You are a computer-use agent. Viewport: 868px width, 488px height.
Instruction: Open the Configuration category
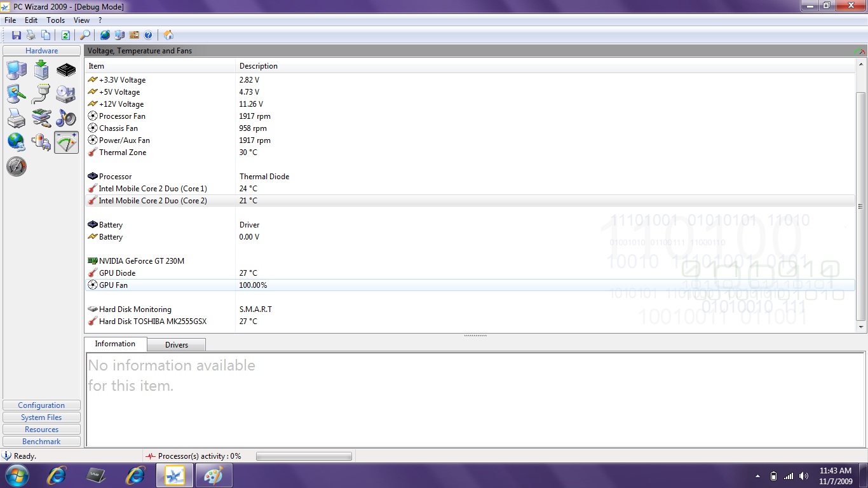click(42, 405)
